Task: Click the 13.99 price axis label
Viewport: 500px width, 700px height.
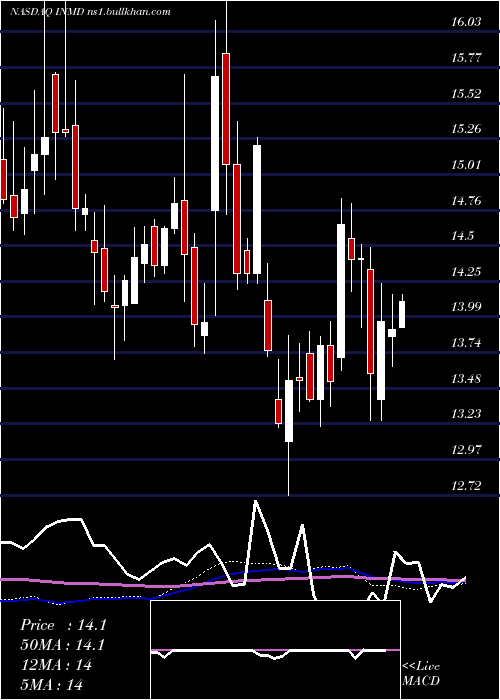Action: click(466, 307)
